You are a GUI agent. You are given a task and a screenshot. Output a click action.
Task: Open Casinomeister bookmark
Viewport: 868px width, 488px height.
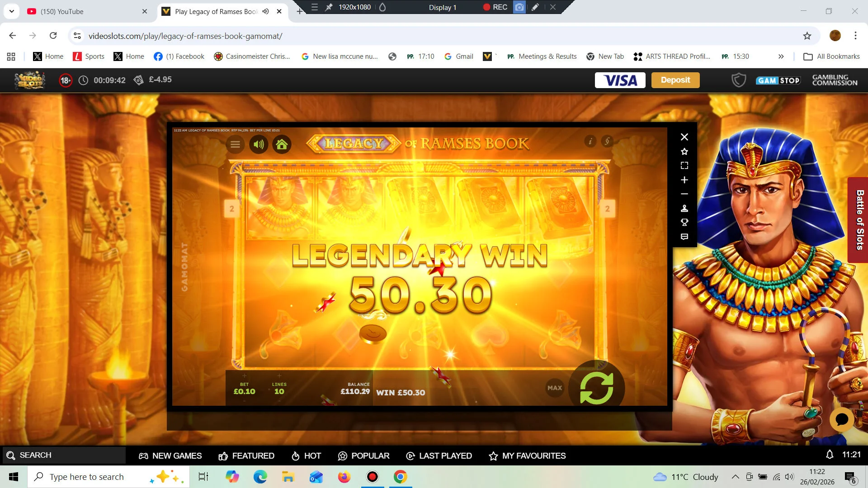[x=252, y=56]
